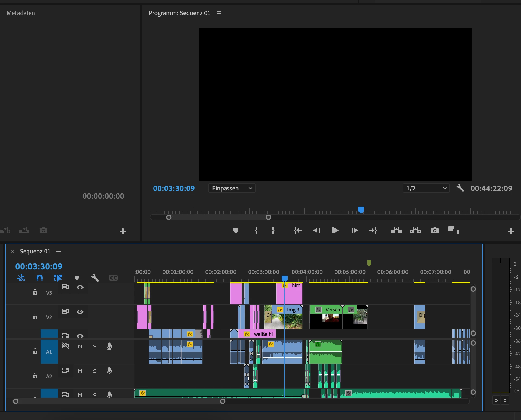Mute track A1
This screenshot has width=521, height=420.
pos(80,346)
